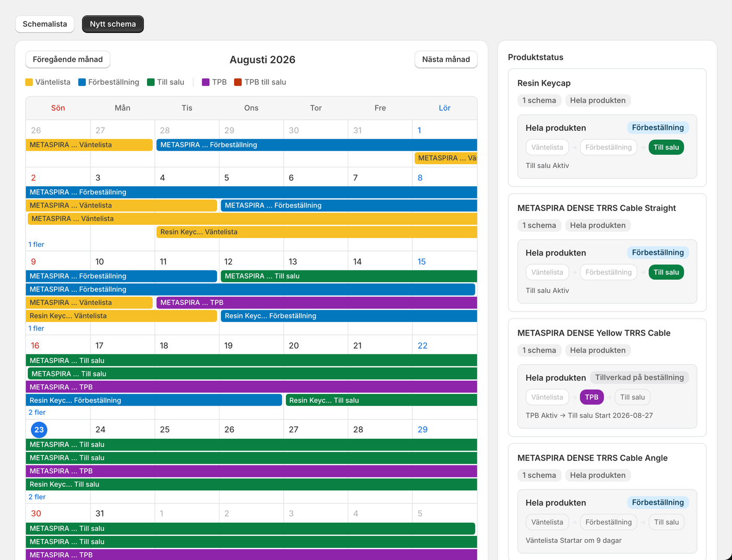Click the Augusti 2026 month title
The height and width of the screenshot is (560, 732).
tap(262, 60)
